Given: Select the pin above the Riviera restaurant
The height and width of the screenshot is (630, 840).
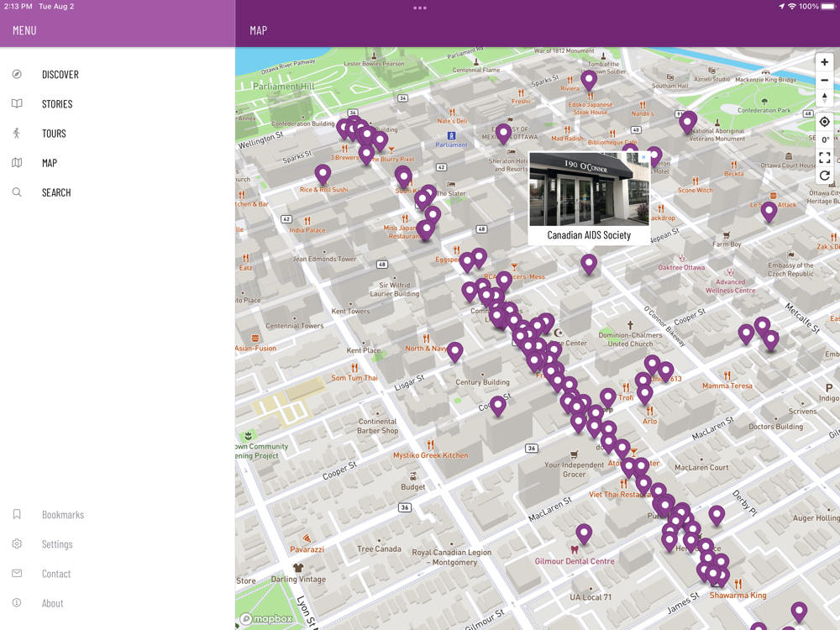Looking at the screenshot, I should point(589,81).
